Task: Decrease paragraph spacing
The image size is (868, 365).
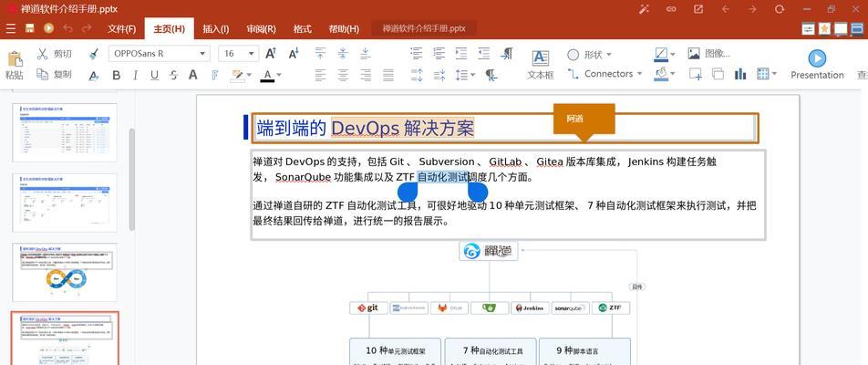Action: 439,75
